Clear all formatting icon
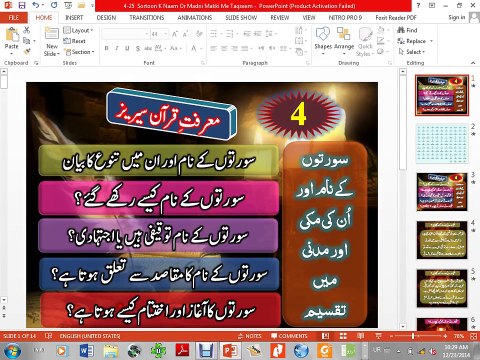480x360 pixels. [199, 34]
